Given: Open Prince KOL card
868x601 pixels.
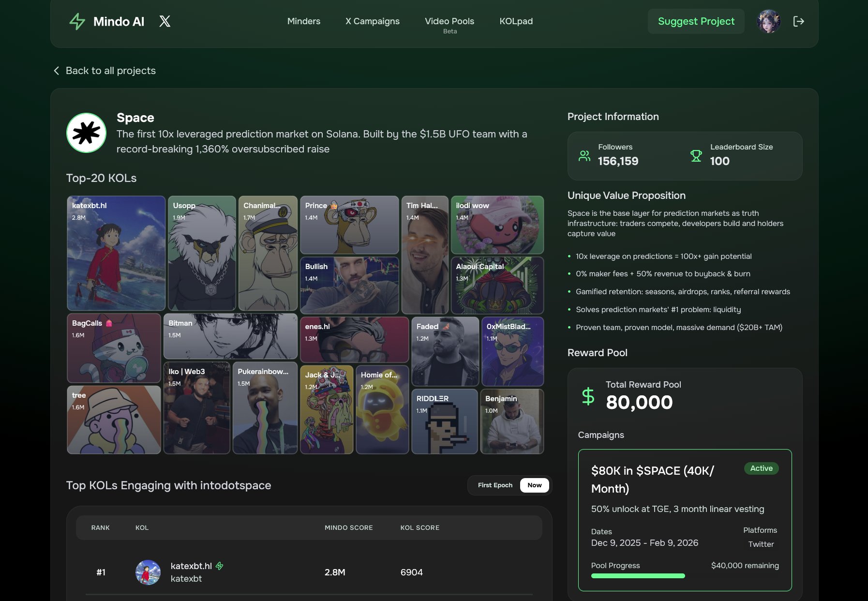Looking at the screenshot, I should pyautogui.click(x=349, y=225).
